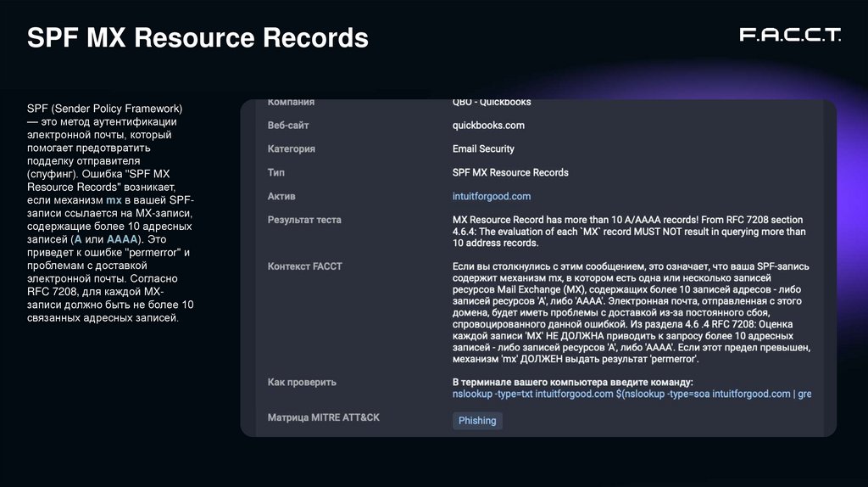
Task: Open the intuitforgood.com asset link
Action: [x=491, y=196]
